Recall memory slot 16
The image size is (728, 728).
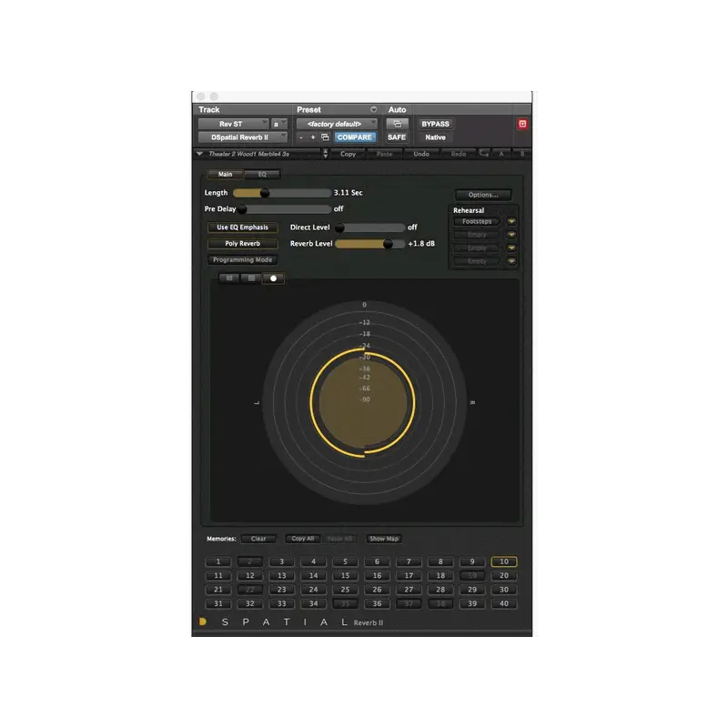tap(377, 575)
